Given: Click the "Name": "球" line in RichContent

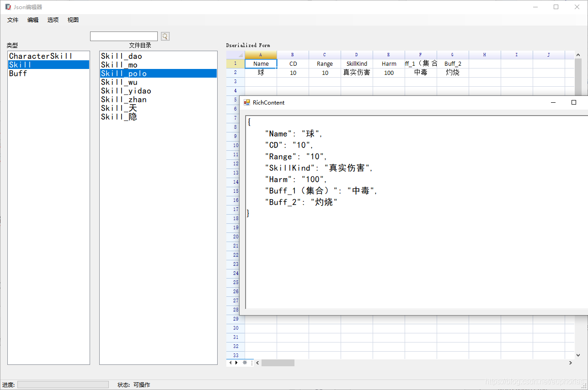Looking at the screenshot, I should (294, 134).
